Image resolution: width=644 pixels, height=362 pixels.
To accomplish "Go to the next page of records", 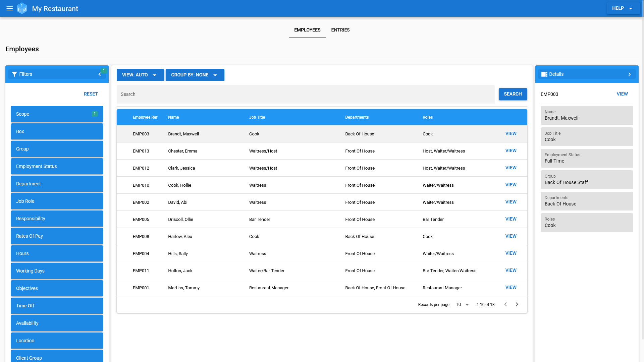I will coord(517,304).
